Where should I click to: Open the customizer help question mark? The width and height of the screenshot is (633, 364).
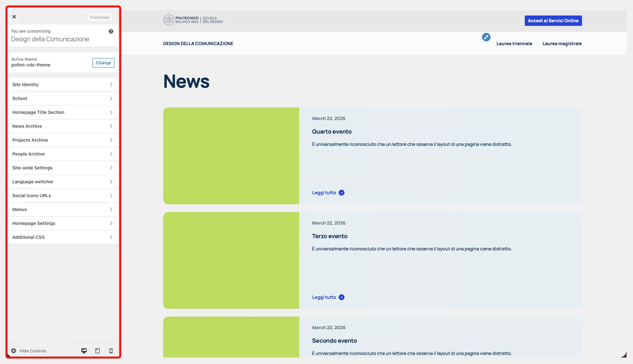111,31
